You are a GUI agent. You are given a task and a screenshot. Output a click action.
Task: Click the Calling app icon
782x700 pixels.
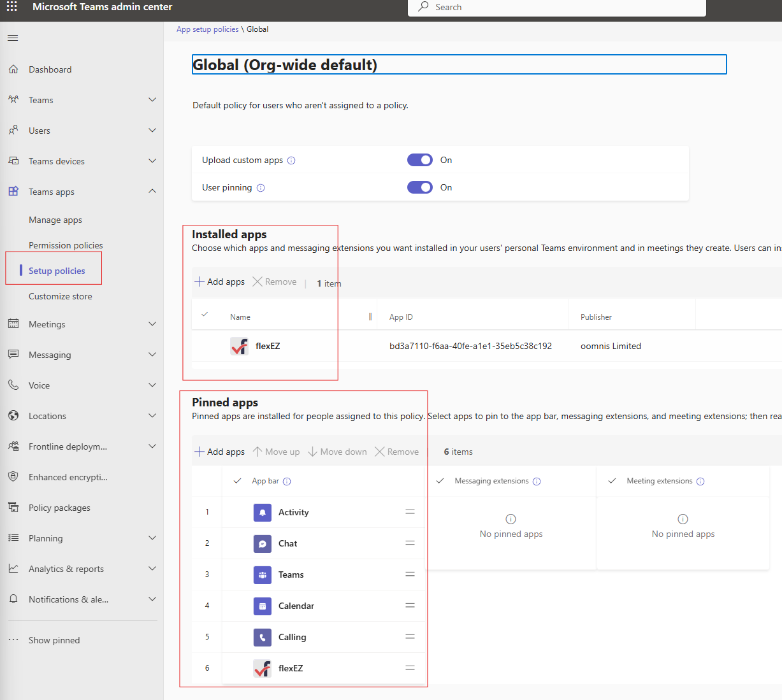tap(263, 637)
